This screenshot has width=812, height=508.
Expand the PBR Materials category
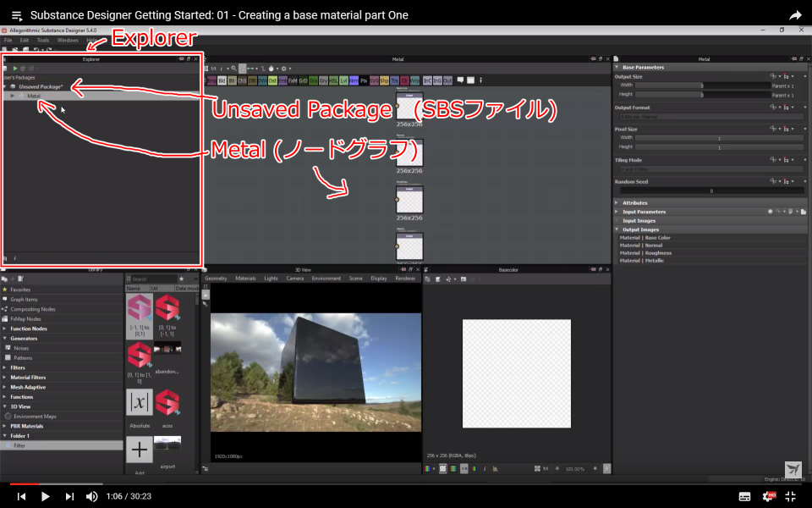point(5,426)
